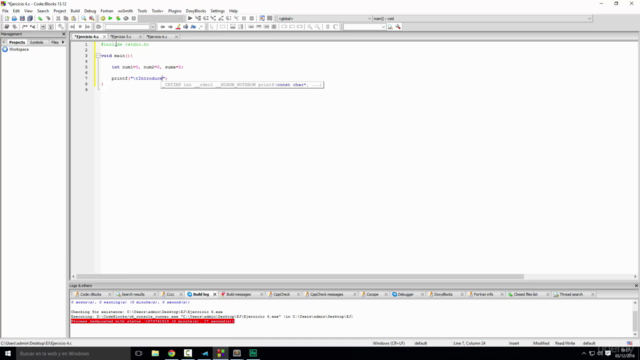
Task: Open the Search results log tab
Action: tap(133, 294)
